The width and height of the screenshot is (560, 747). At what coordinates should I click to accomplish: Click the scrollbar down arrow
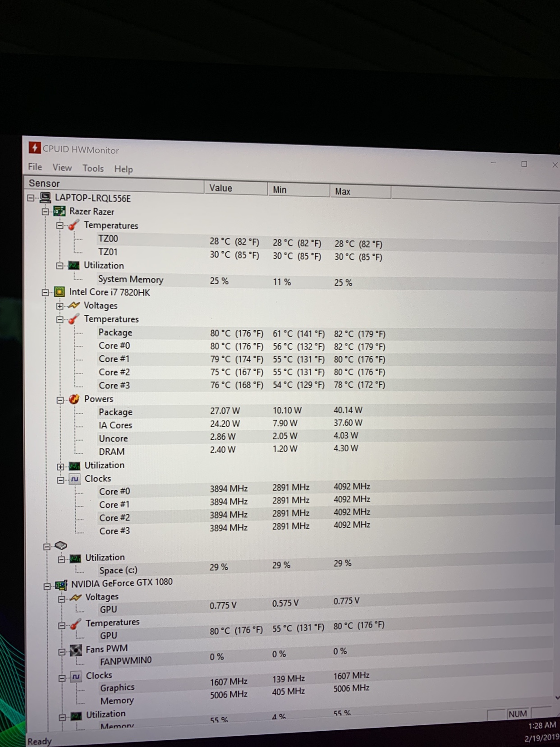(x=557, y=697)
